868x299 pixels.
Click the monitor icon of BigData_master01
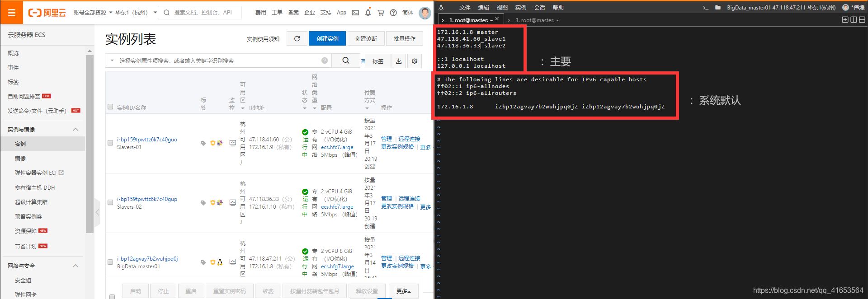[232, 262]
